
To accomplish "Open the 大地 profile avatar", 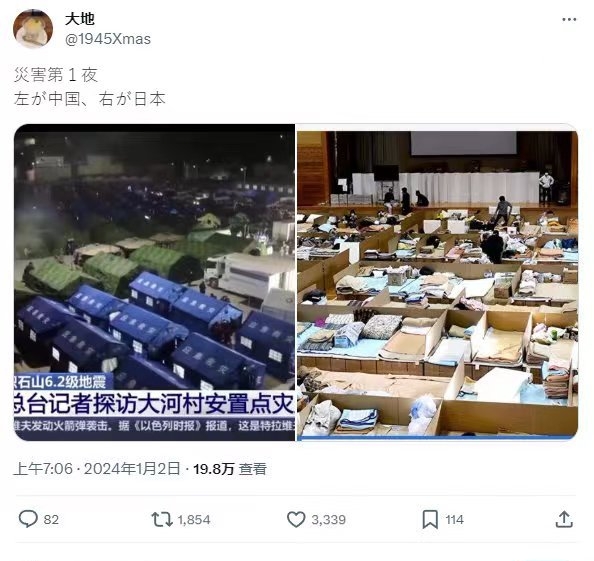I will [33, 29].
